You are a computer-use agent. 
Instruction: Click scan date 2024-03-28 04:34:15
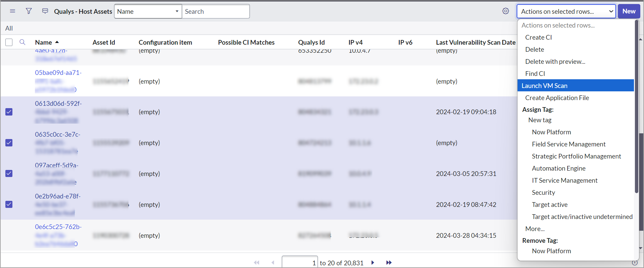[466, 235]
